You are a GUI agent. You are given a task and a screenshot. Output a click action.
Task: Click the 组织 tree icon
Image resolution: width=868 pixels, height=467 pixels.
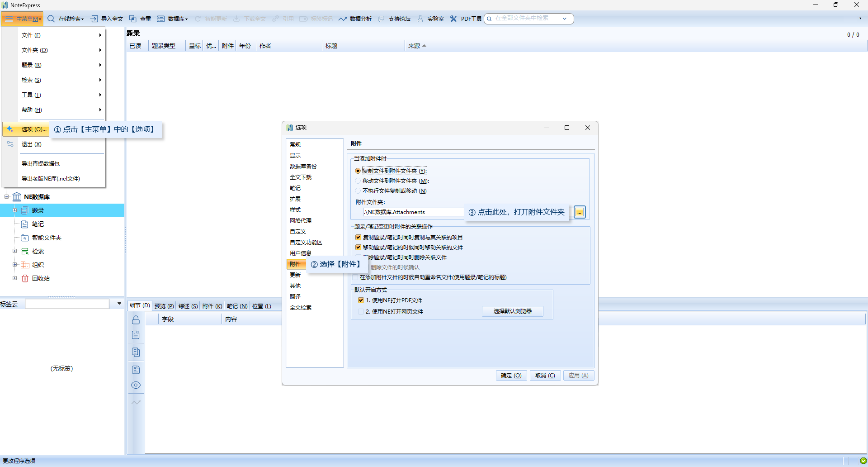click(25, 265)
